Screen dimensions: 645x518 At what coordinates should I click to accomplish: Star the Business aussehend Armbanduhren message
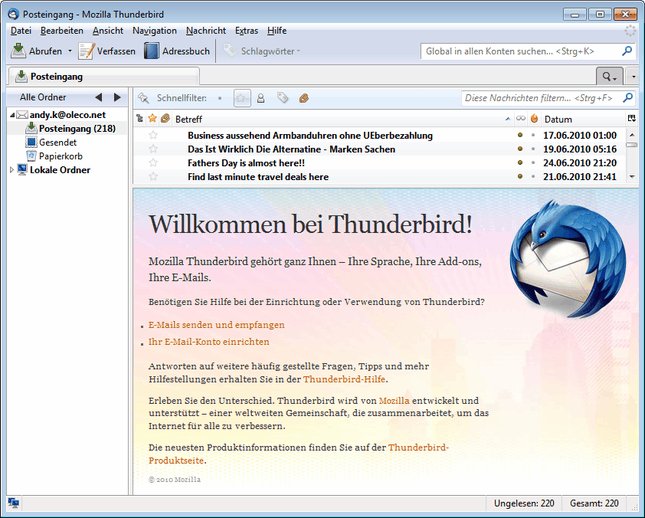(x=153, y=135)
